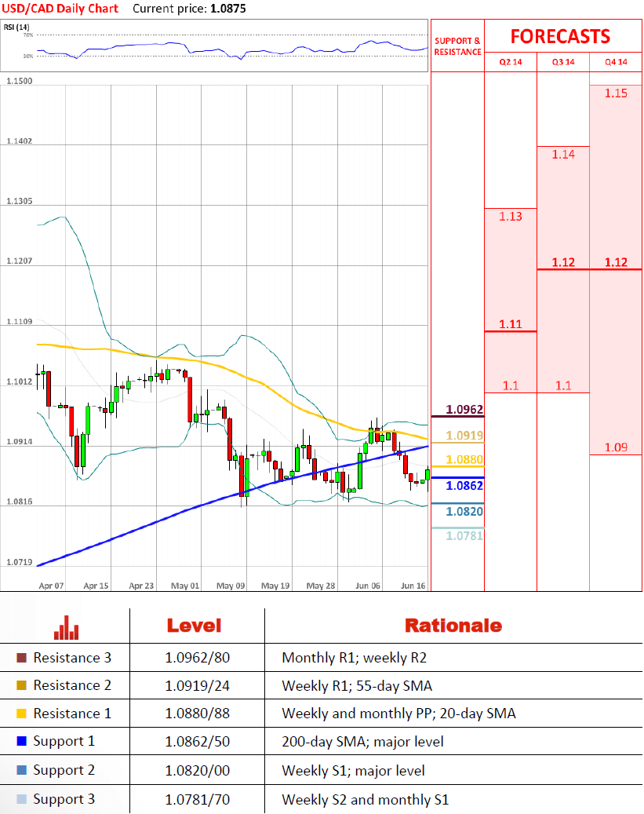644x814 pixels.
Task: Click the Support 1 blue color square
Action: point(21,741)
